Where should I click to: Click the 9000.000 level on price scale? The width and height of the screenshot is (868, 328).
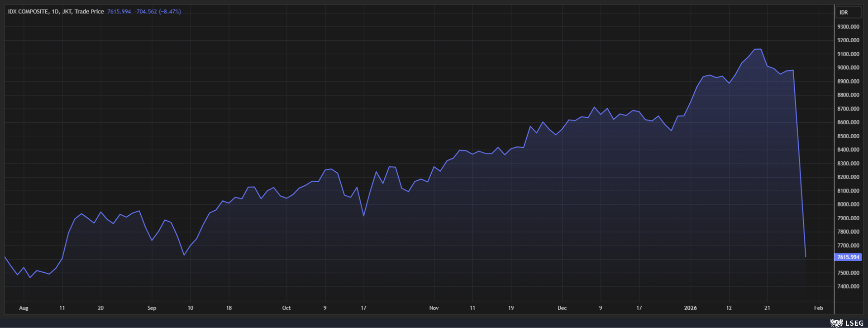(848, 68)
